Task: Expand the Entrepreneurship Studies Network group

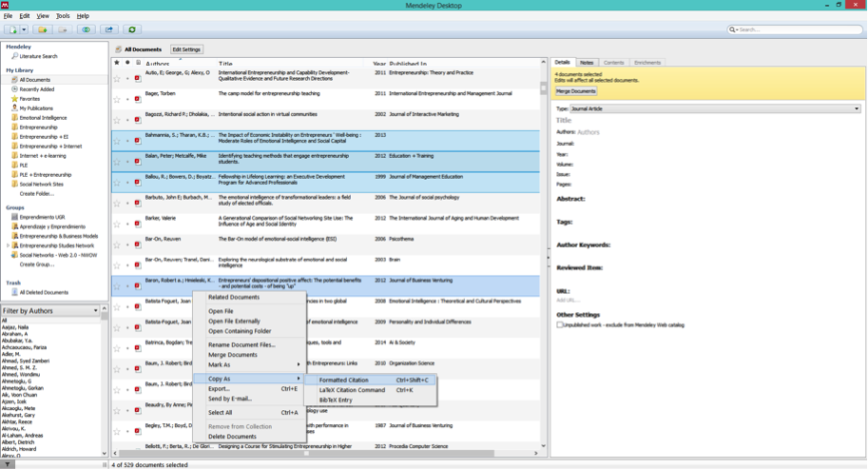Action: [x=8, y=245]
